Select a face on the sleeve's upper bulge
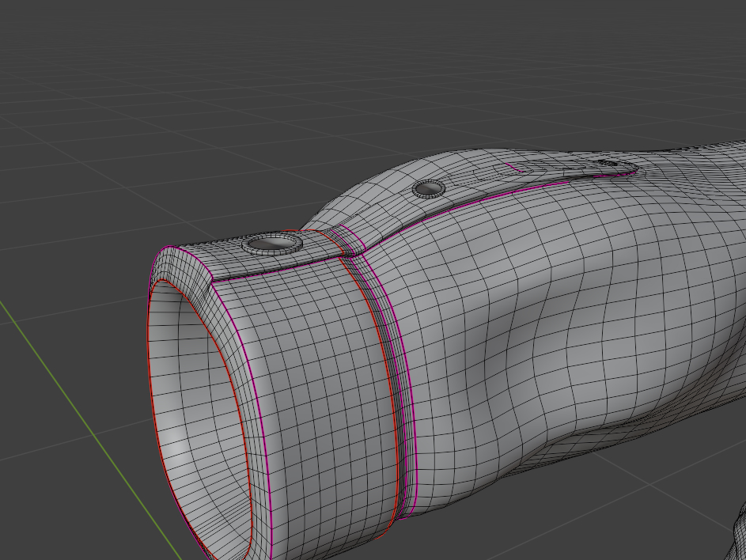The height and width of the screenshot is (560, 746). pyautogui.click(x=443, y=261)
